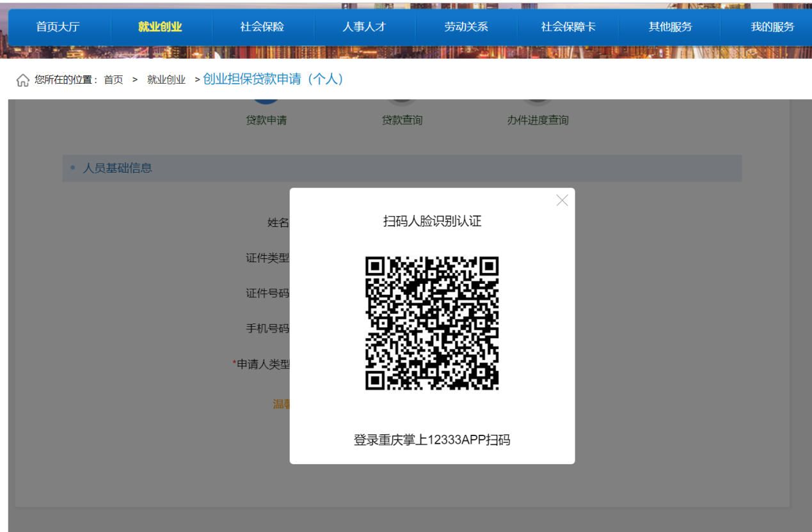The image size is (812, 532).
Task: Open the 人事人才 menu
Action: 364,27
